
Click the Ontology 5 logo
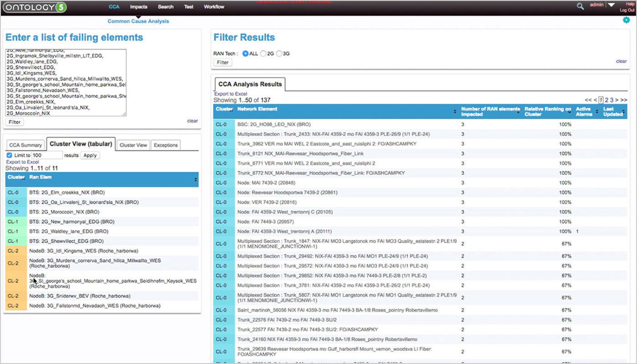[35, 7]
